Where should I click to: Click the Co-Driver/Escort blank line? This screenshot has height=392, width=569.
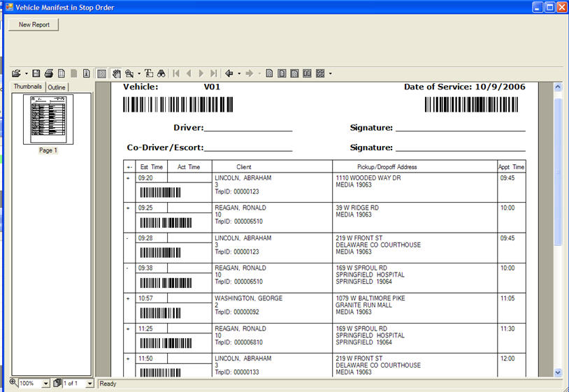(248, 149)
